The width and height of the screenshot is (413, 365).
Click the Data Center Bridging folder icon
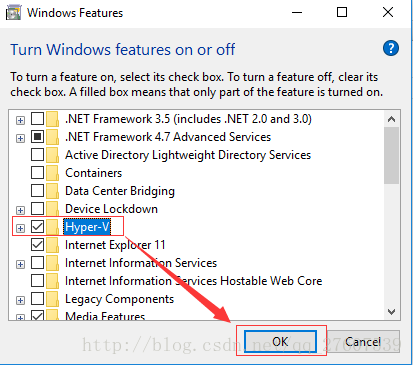[x=52, y=191]
